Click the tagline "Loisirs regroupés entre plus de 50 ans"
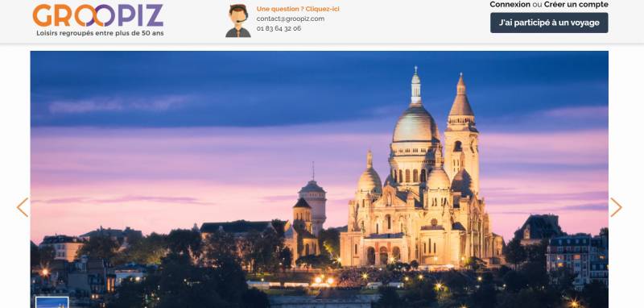The image size is (644, 308). [x=100, y=33]
